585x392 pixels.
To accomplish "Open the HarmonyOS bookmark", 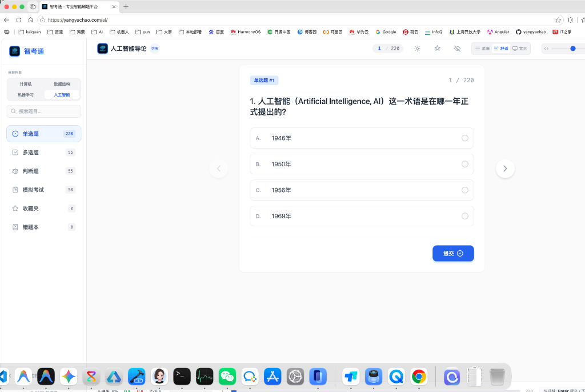I will [x=246, y=32].
